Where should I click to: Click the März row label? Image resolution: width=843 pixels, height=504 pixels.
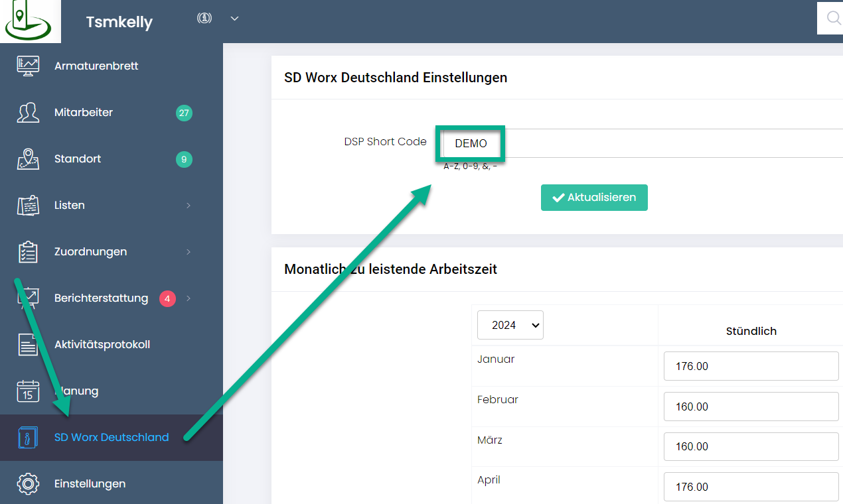click(x=490, y=440)
